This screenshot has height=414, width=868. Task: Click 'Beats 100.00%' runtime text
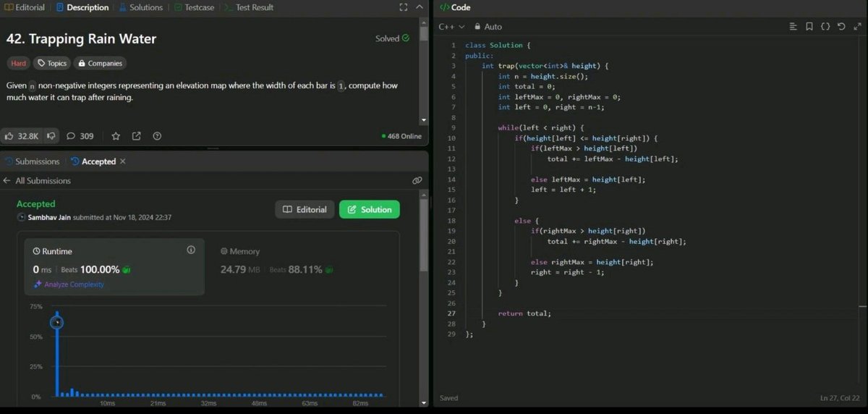pyautogui.click(x=90, y=269)
